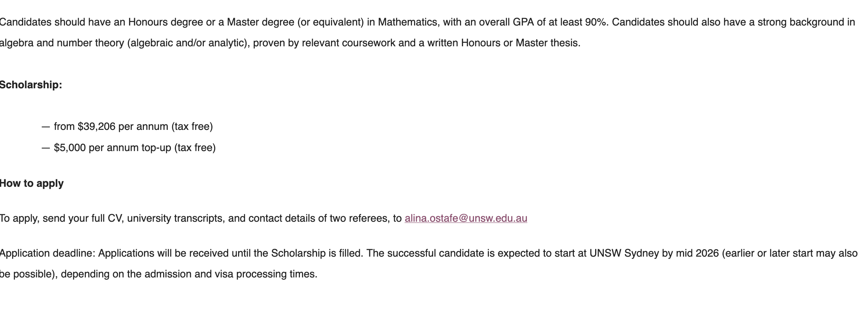Click the dash bullet before '$5,000'
Viewport: 868px width, 310px height.
pyautogui.click(x=46, y=148)
